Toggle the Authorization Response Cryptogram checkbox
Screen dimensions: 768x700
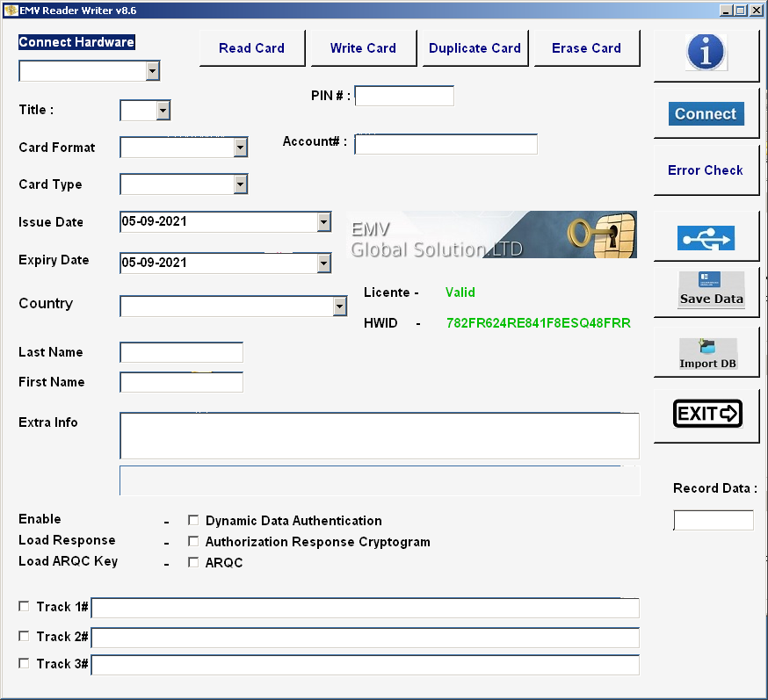[x=194, y=542]
